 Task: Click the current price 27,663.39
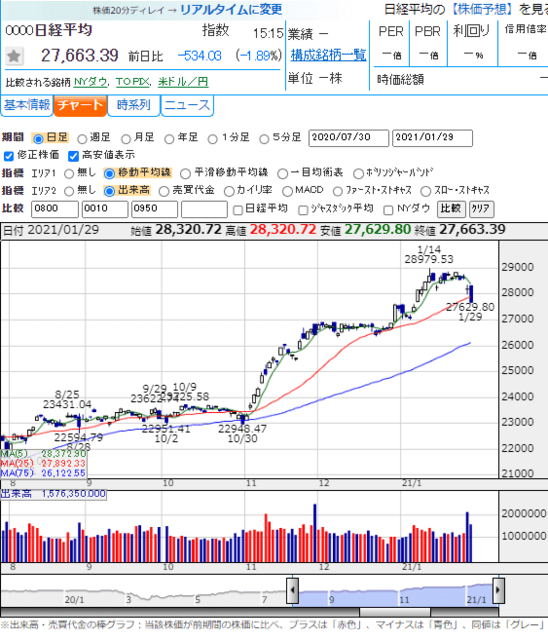[x=80, y=56]
